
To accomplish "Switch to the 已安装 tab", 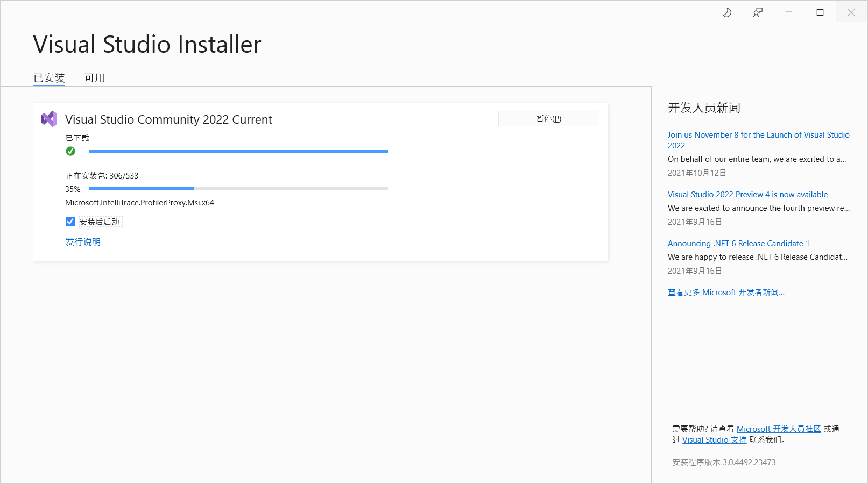I will pos(49,78).
